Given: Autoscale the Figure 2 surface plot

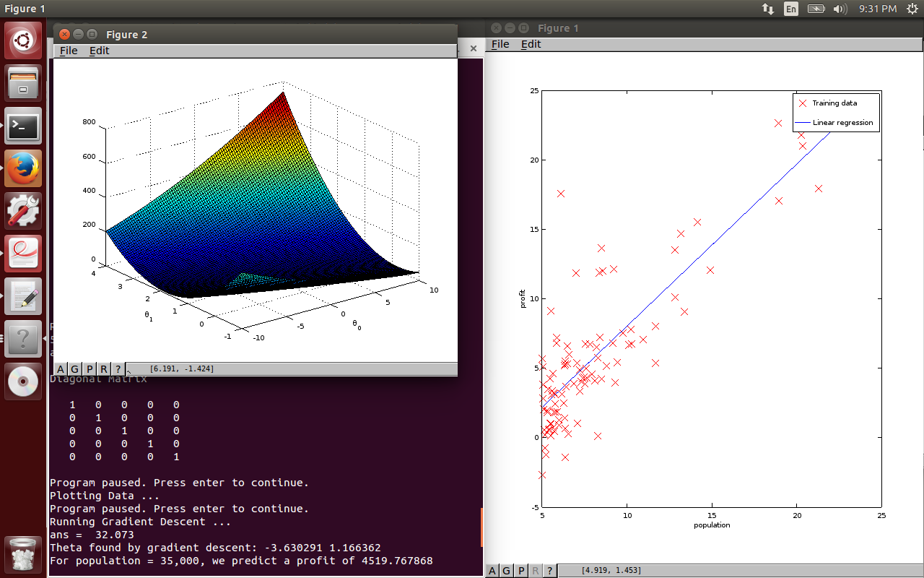Looking at the screenshot, I should [x=60, y=369].
